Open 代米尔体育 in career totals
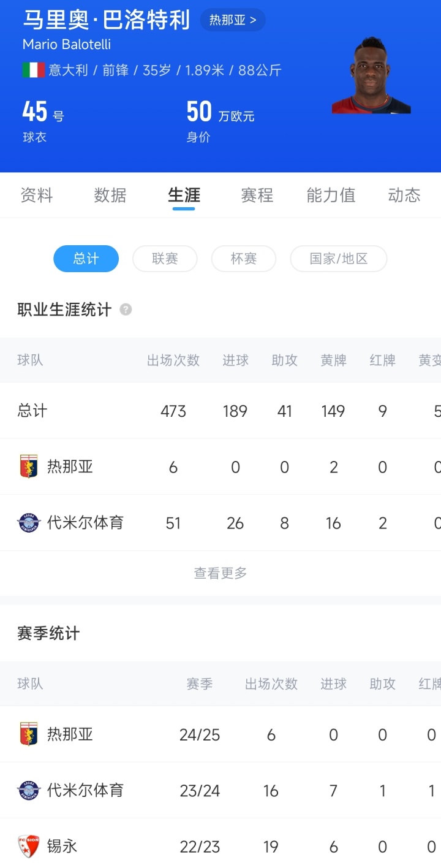The height and width of the screenshot is (868, 441). pos(85,523)
